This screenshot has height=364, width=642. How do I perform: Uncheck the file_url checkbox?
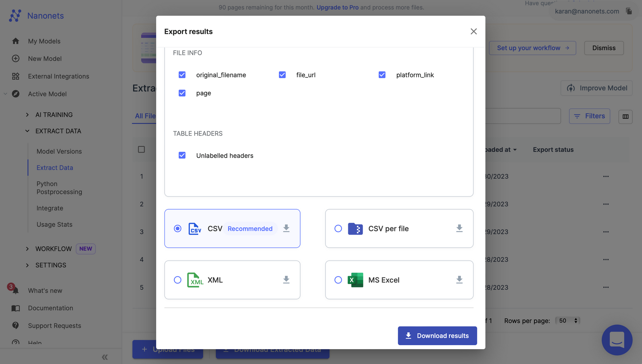[x=282, y=75]
